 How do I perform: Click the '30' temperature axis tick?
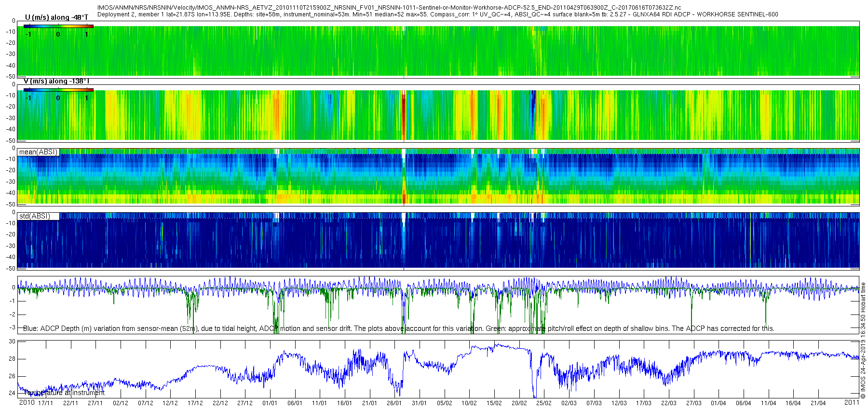[x=13, y=342]
